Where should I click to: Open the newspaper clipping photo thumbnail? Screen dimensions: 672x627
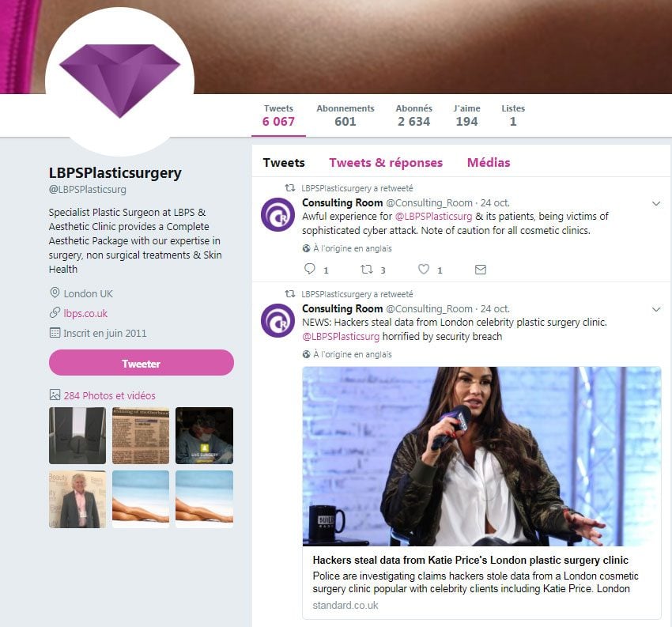pyautogui.click(x=141, y=436)
